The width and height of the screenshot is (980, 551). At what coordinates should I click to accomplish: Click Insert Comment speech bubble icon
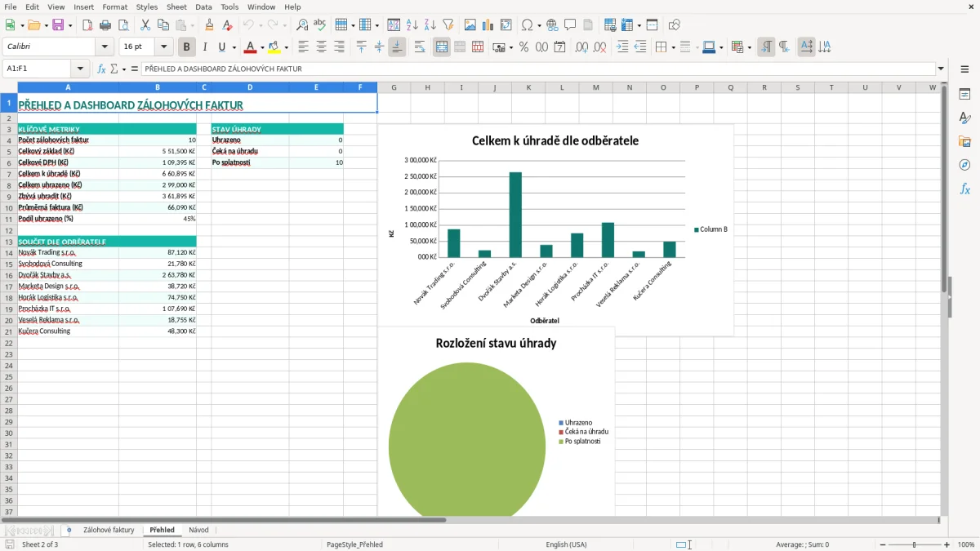[571, 25]
